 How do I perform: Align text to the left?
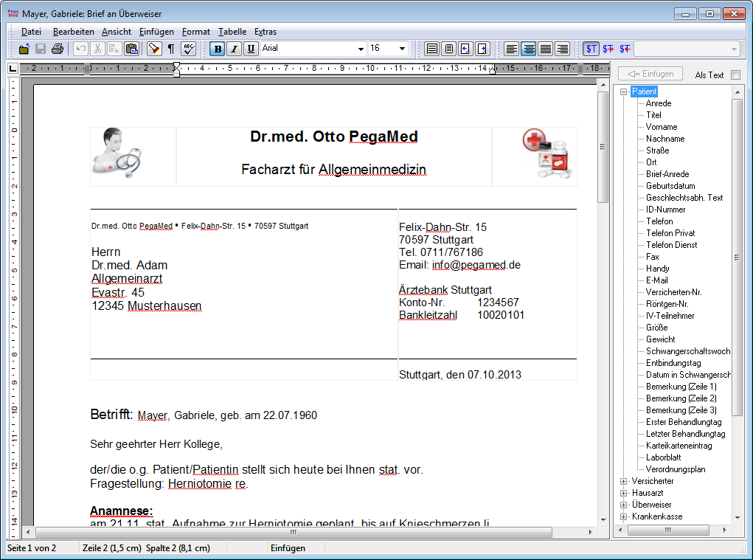tap(511, 49)
